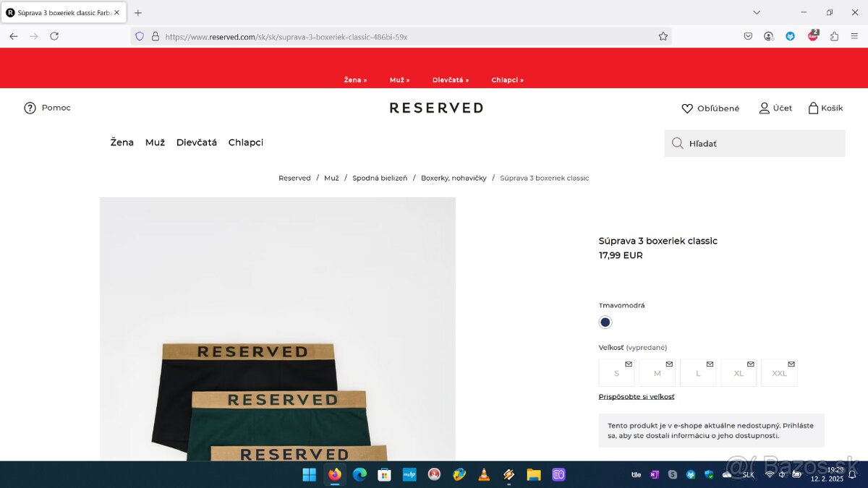Expand the Muž category menu
Screen dimensions: 868x488
tap(155, 142)
